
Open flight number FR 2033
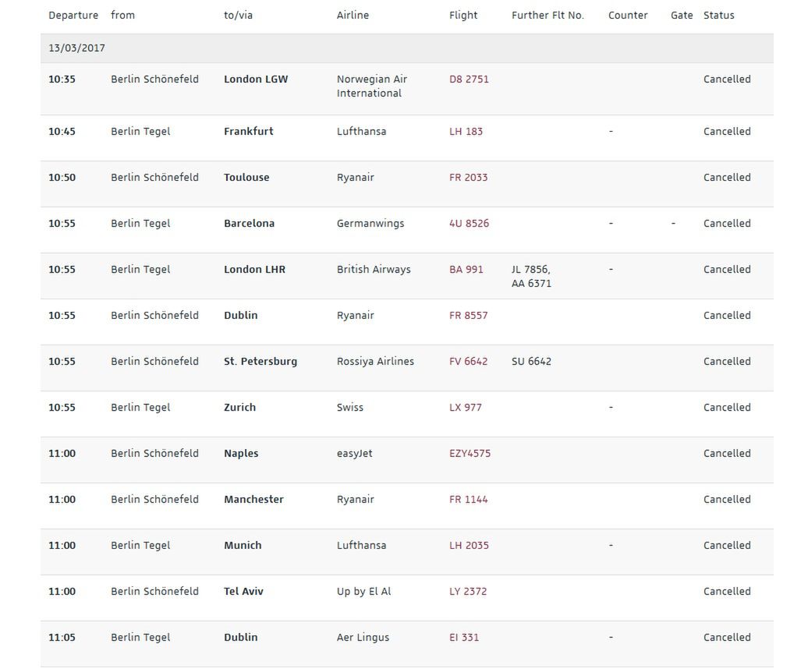(x=468, y=177)
